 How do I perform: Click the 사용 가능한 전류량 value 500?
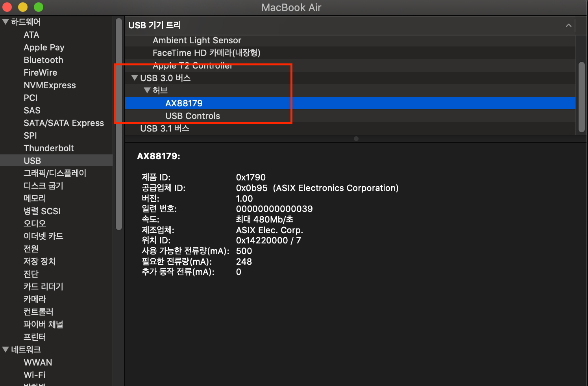click(x=244, y=251)
